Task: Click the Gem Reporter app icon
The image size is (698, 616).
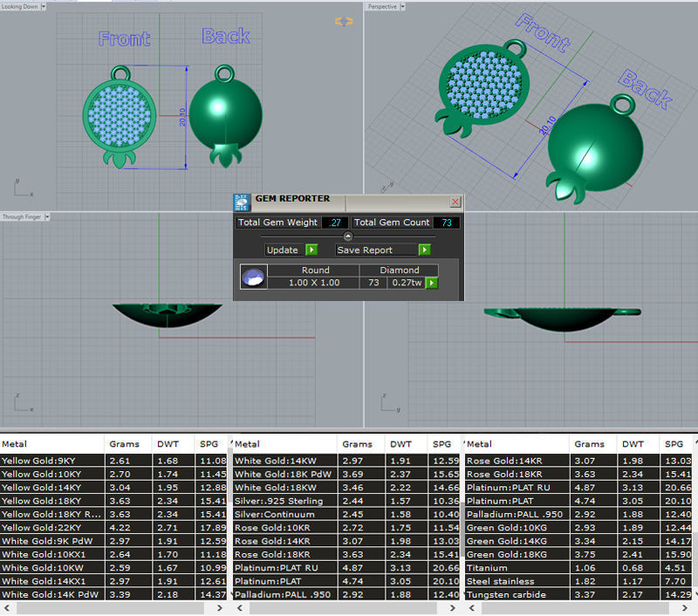Action: point(242,202)
